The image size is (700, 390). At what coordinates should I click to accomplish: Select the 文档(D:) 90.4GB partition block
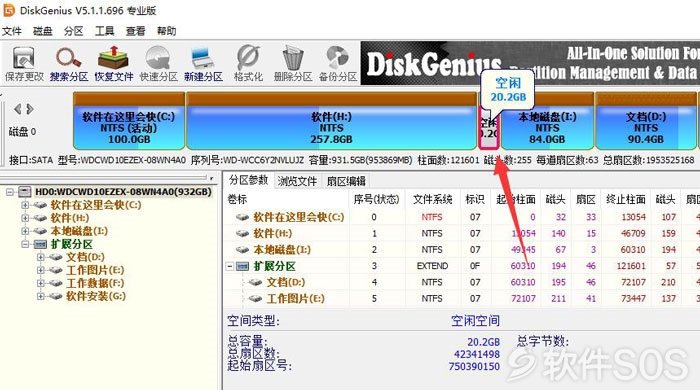click(x=646, y=121)
